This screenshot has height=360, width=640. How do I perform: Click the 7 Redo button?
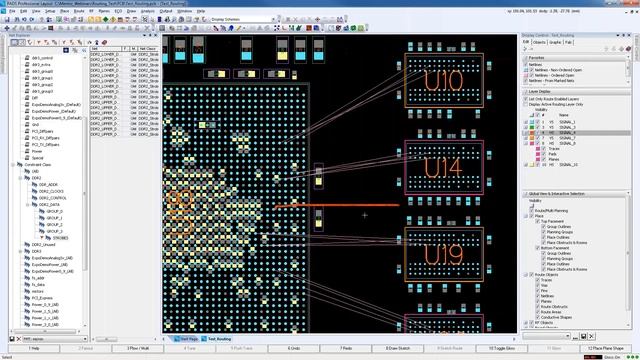point(346,349)
